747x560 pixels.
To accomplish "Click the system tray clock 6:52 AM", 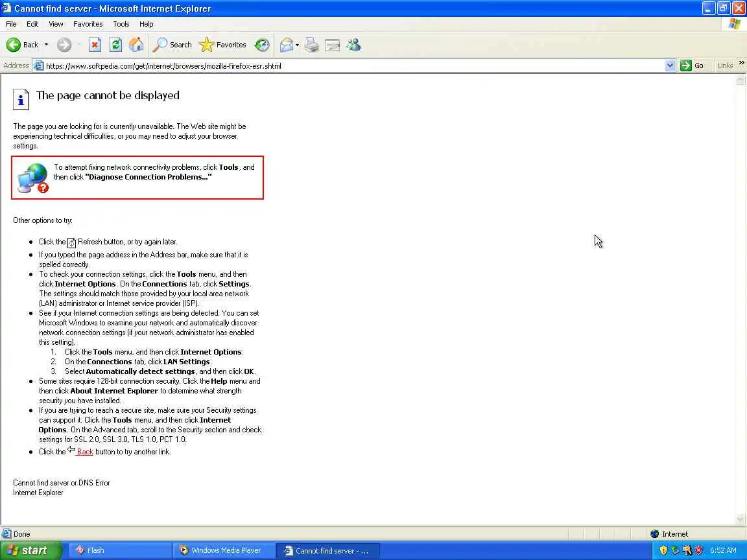I will [723, 550].
